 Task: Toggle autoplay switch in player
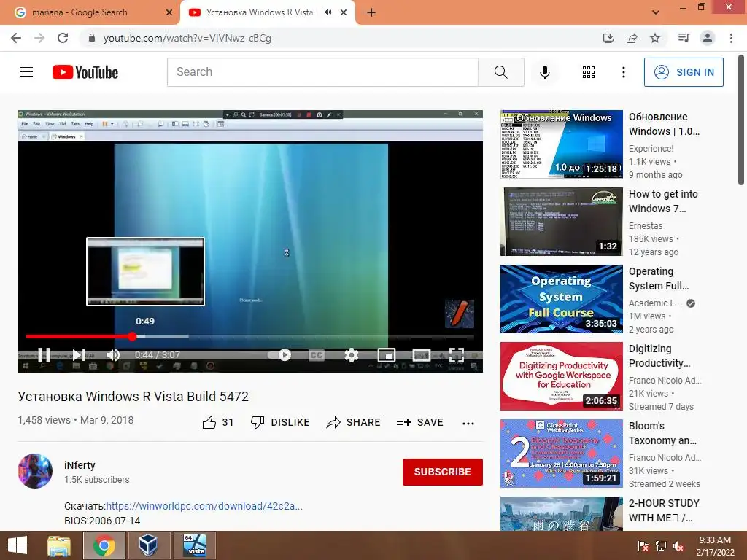pyautogui.click(x=279, y=355)
